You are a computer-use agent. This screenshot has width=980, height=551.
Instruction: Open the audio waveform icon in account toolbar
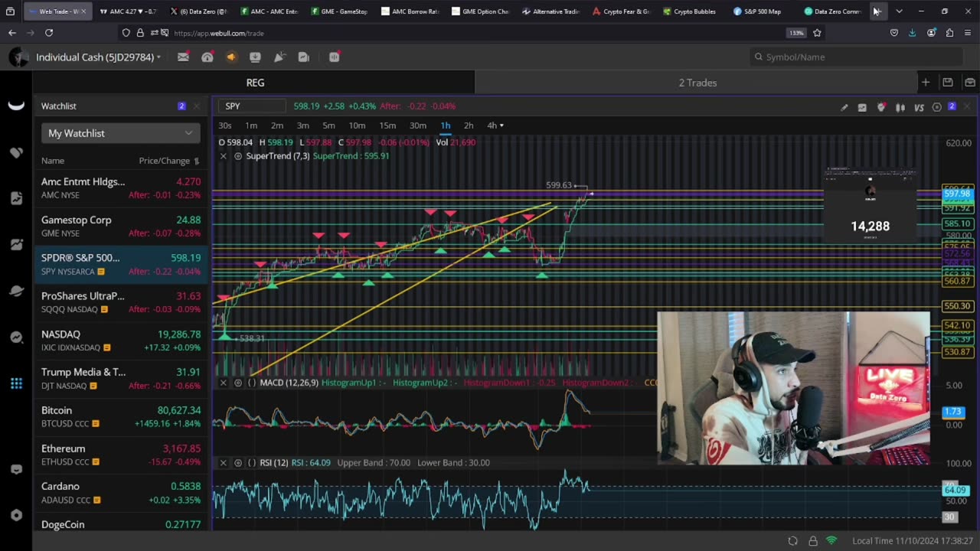click(335, 57)
